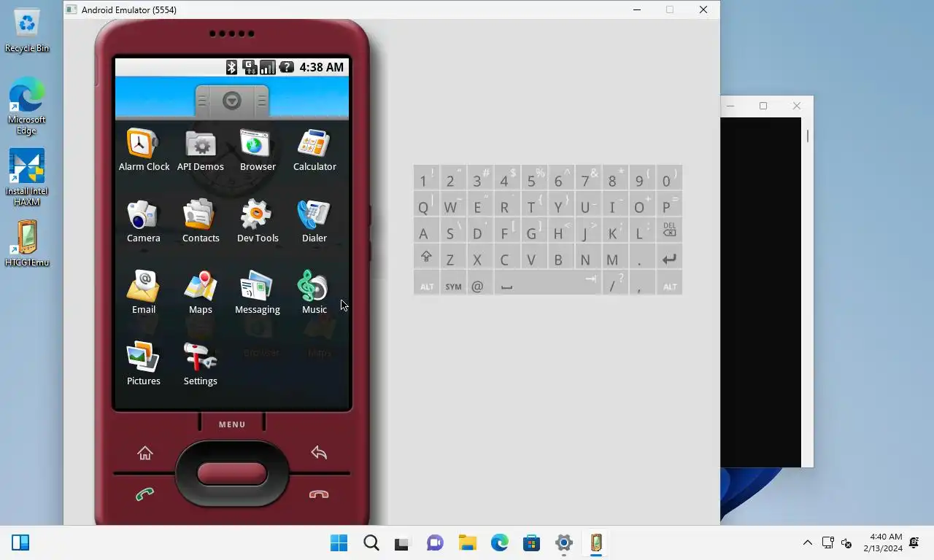934x560 pixels.
Task: Tap the M key on emulator keyboard
Action: pos(615,258)
